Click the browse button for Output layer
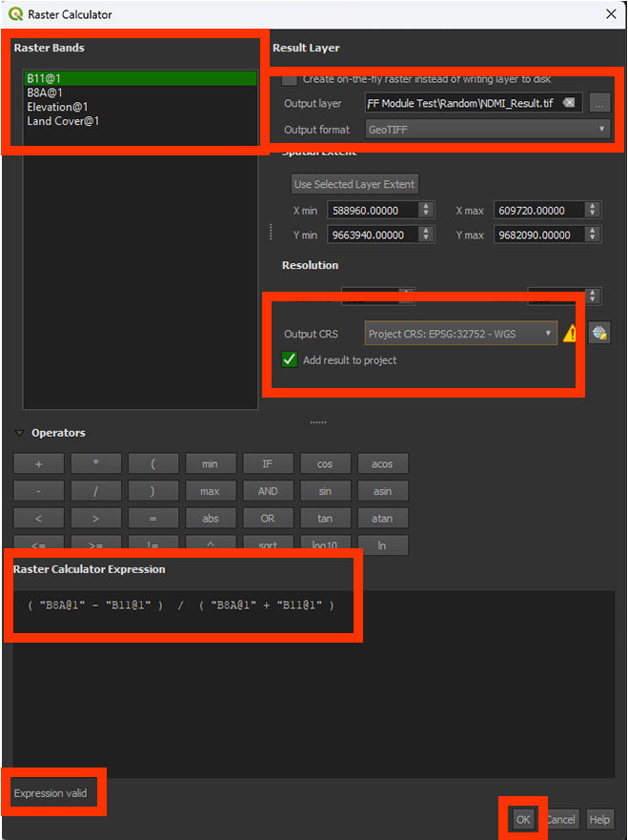 coord(598,103)
